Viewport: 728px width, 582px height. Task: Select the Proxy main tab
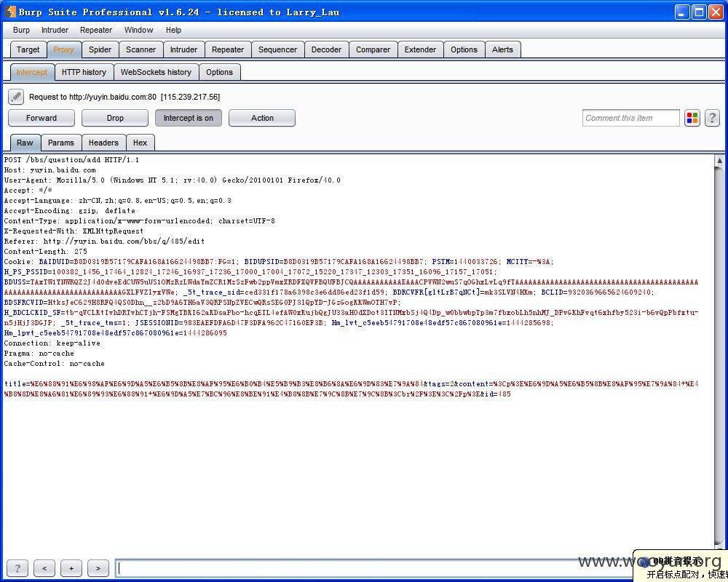63,49
